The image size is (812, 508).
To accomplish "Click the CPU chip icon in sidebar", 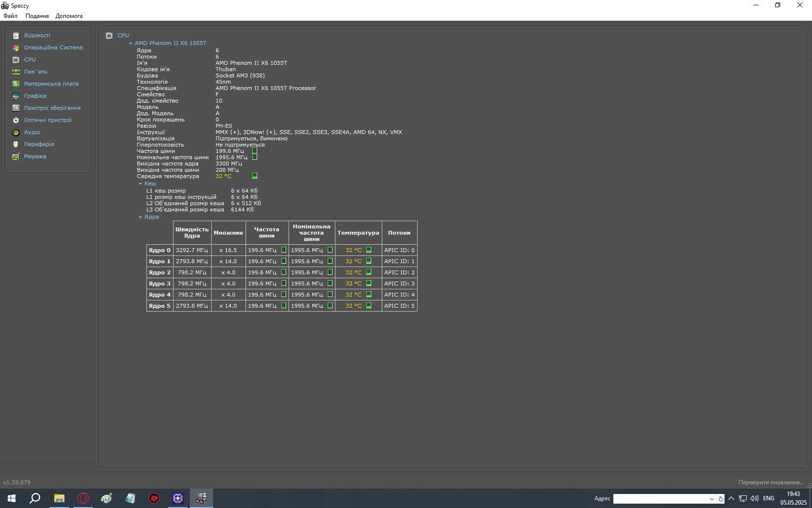I will (16, 60).
